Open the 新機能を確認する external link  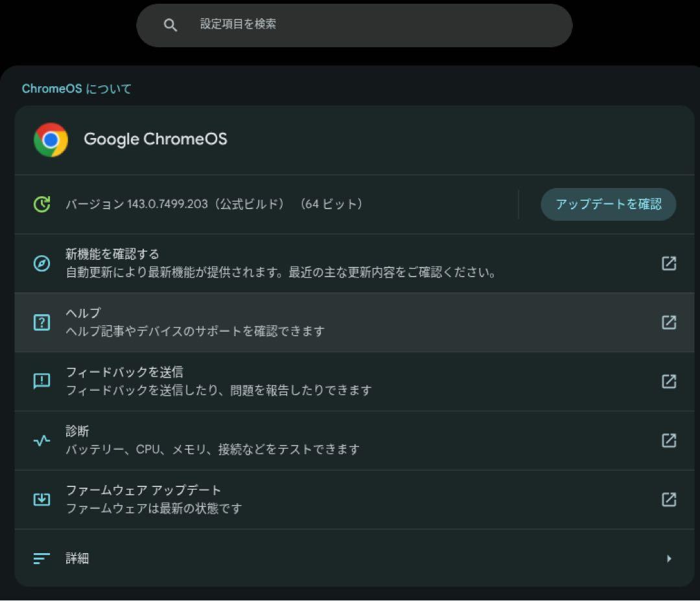click(669, 263)
